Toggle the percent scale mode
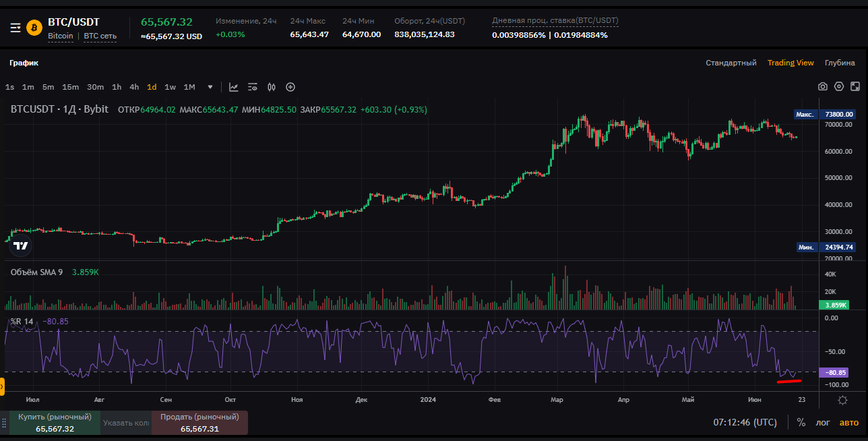The image size is (868, 441). (x=801, y=423)
